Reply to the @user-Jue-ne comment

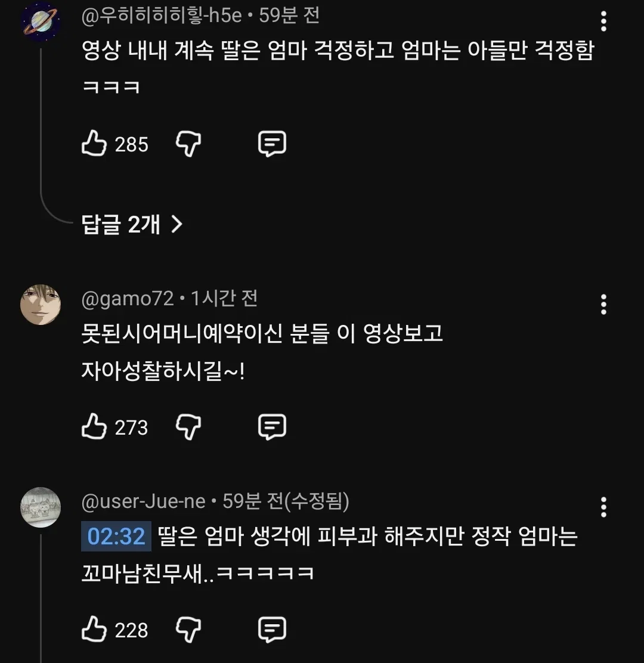click(272, 629)
